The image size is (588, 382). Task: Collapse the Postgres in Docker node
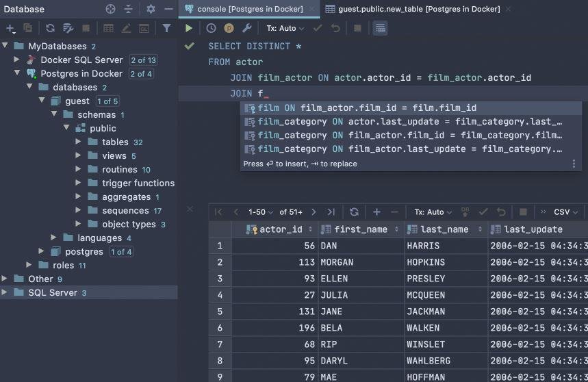click(x=17, y=73)
